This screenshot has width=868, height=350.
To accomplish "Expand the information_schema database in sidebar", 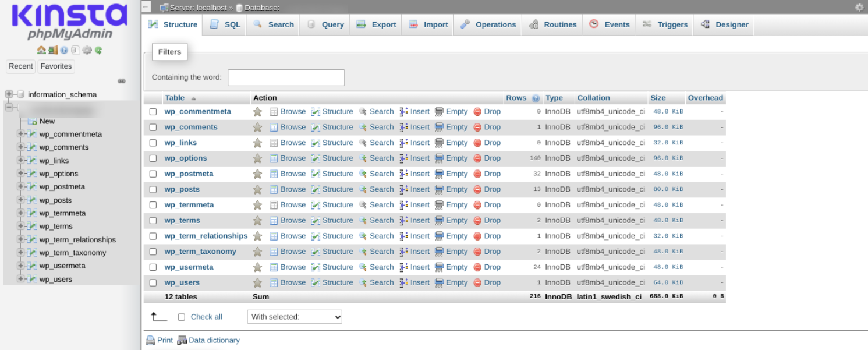I will click(9, 94).
